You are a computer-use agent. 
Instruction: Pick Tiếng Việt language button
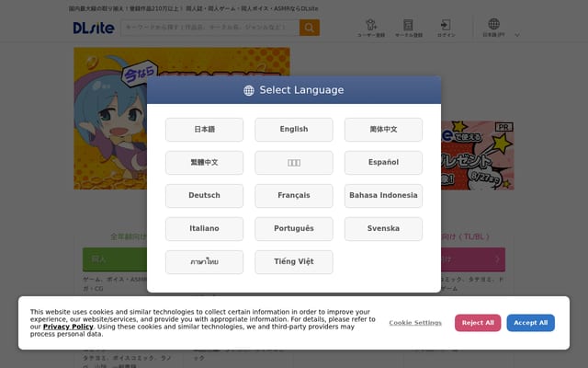pos(294,261)
